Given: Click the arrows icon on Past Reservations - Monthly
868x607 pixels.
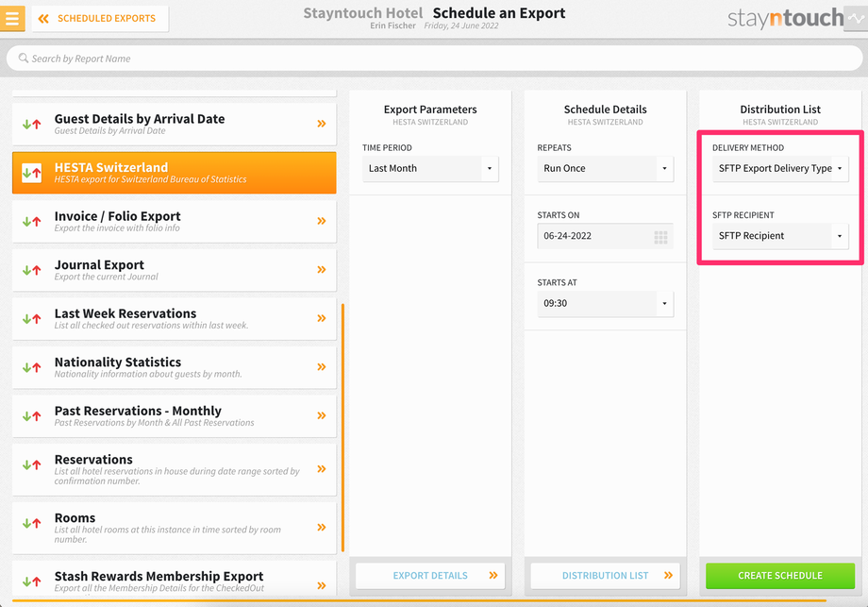Looking at the screenshot, I should [x=31, y=416].
